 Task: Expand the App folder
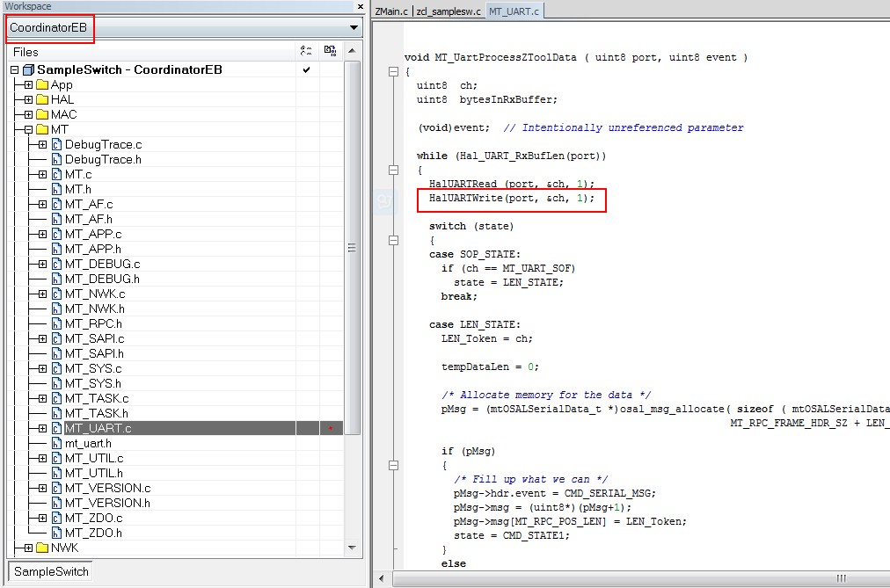pyautogui.click(x=28, y=85)
